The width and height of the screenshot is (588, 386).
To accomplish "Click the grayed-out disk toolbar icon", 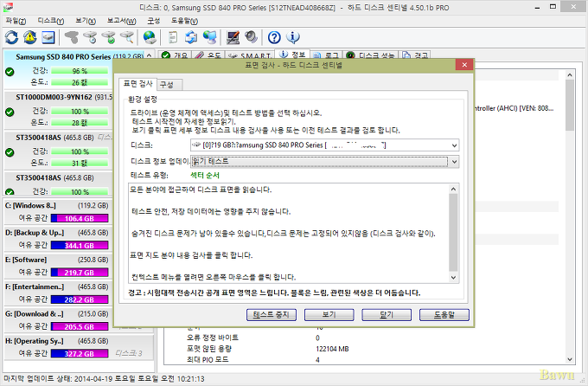I will point(71,37).
